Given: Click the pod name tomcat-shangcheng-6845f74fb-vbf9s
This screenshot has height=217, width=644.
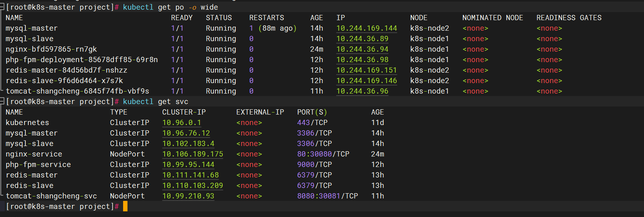Looking at the screenshot, I should pyautogui.click(x=77, y=91).
